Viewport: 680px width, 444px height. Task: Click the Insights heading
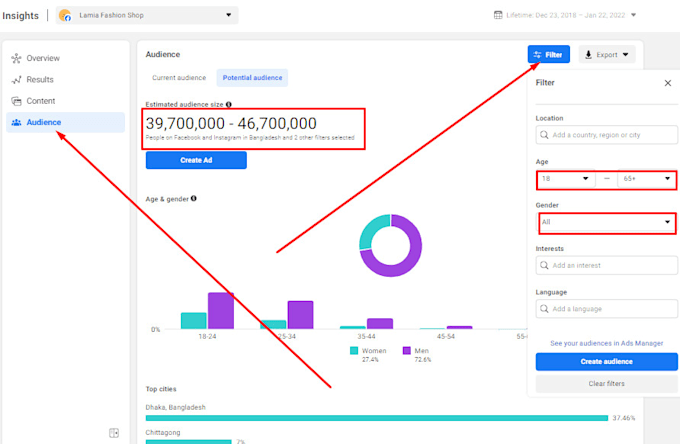pos(20,16)
